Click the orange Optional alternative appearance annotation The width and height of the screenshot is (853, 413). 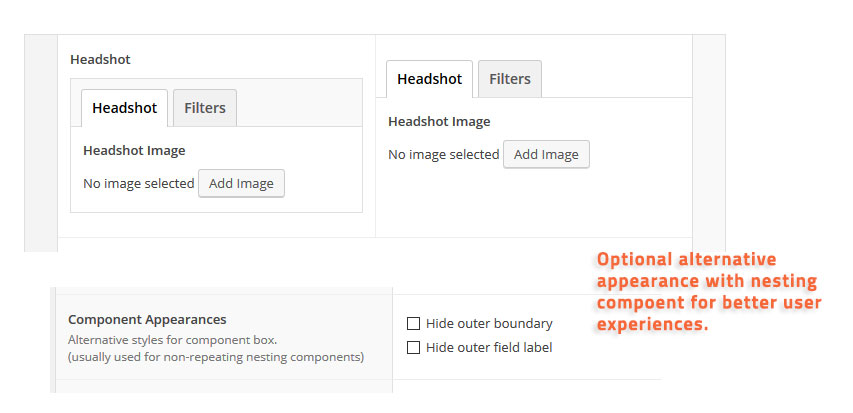pyautogui.click(x=708, y=291)
